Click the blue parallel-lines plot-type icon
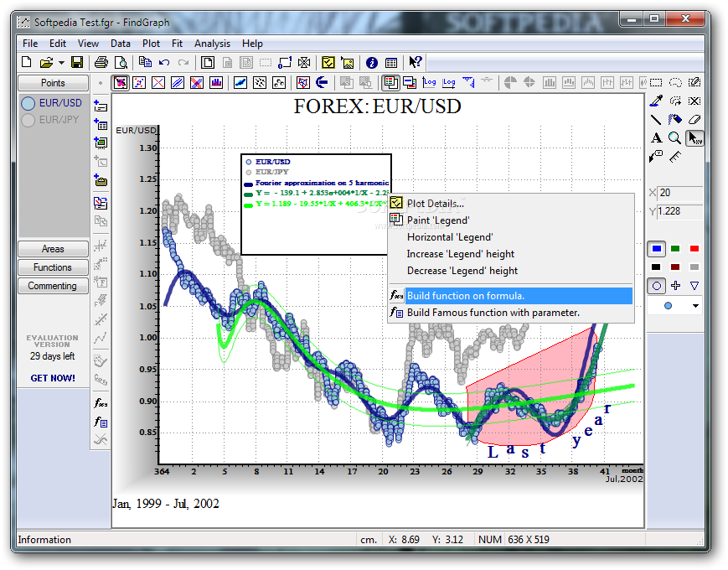This screenshot has width=728, height=570. point(178,83)
